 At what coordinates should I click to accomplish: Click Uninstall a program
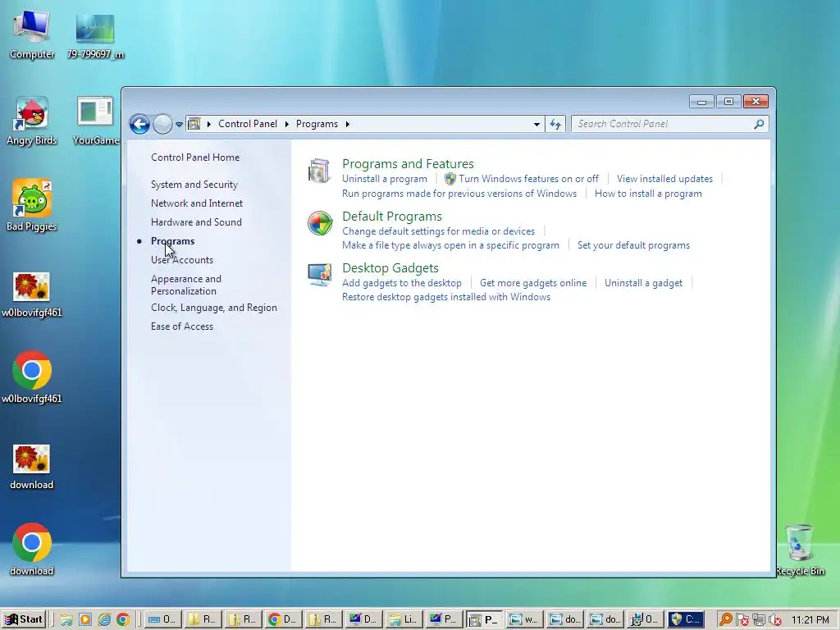[x=385, y=178]
